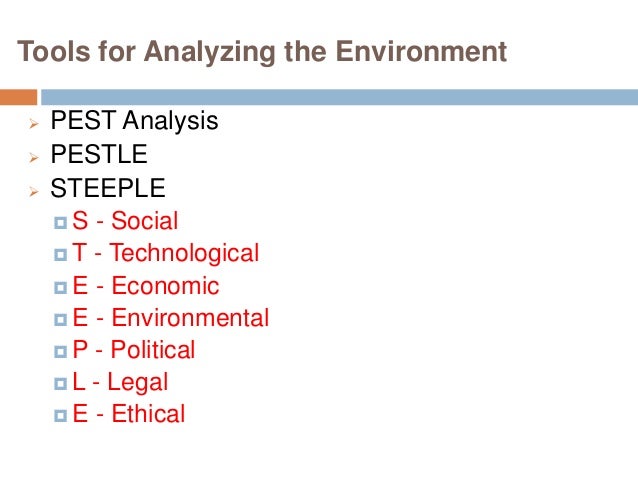638x479 pixels.
Task: Select the square bullet before E - Environmental
Action: 62,319
